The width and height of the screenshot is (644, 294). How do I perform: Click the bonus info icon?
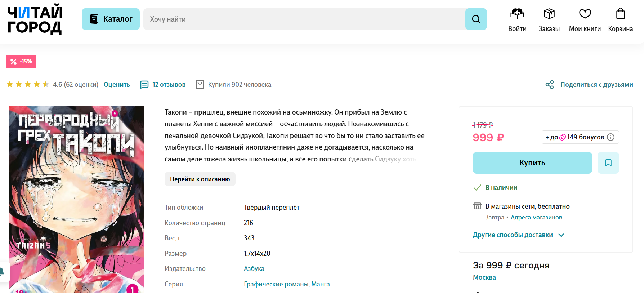[611, 137]
